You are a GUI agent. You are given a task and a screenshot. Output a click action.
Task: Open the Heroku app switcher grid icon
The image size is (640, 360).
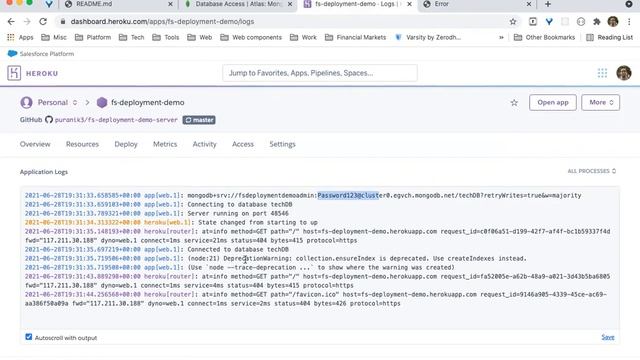click(x=602, y=73)
